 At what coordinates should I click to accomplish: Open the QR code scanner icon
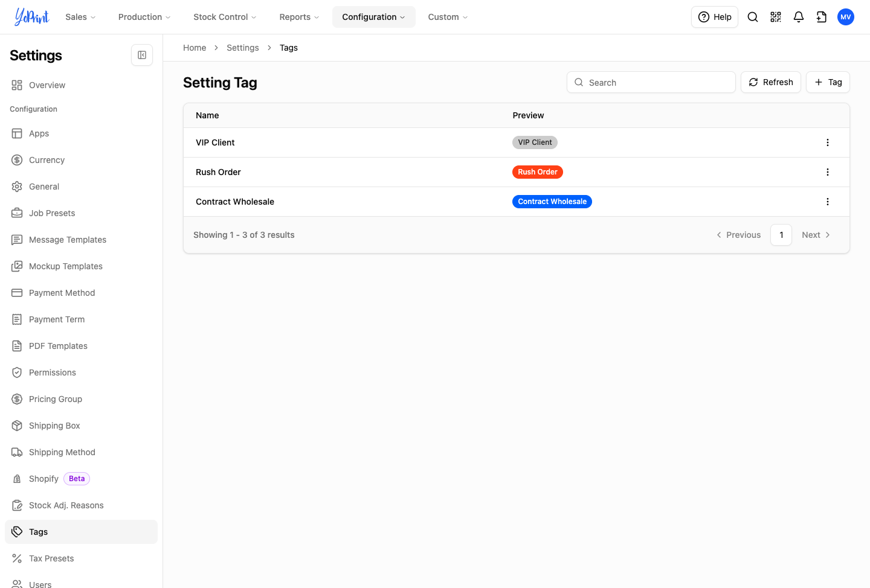pyautogui.click(x=776, y=17)
